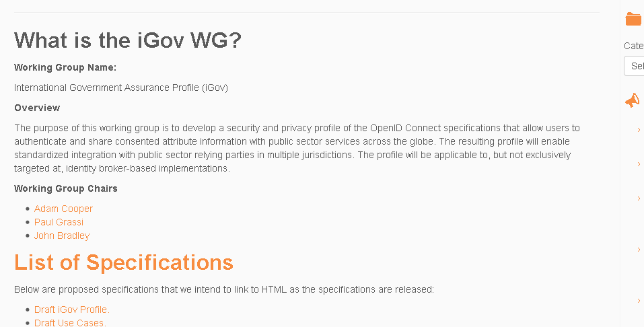Screen dimensions: 644x327
Task: Visit the Paul Grassi link
Action: [59, 222]
